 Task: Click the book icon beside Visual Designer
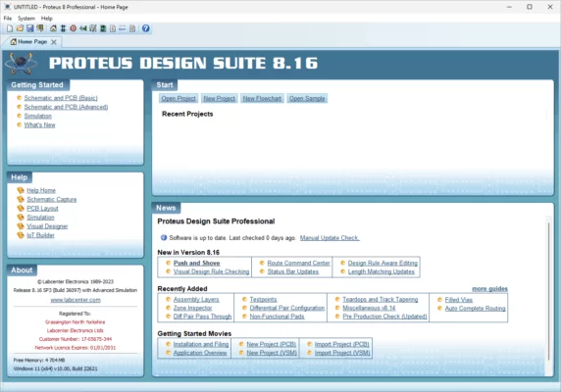tap(21, 225)
